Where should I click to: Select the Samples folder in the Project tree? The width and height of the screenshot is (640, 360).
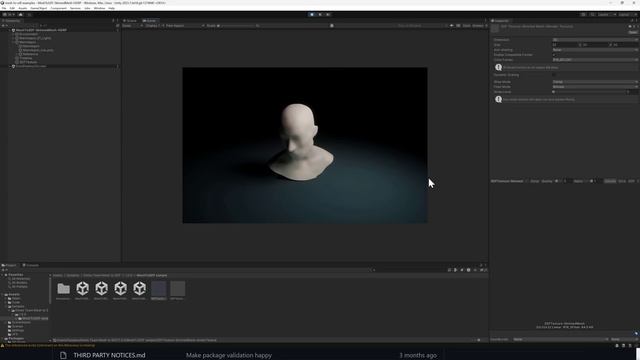pos(18,306)
